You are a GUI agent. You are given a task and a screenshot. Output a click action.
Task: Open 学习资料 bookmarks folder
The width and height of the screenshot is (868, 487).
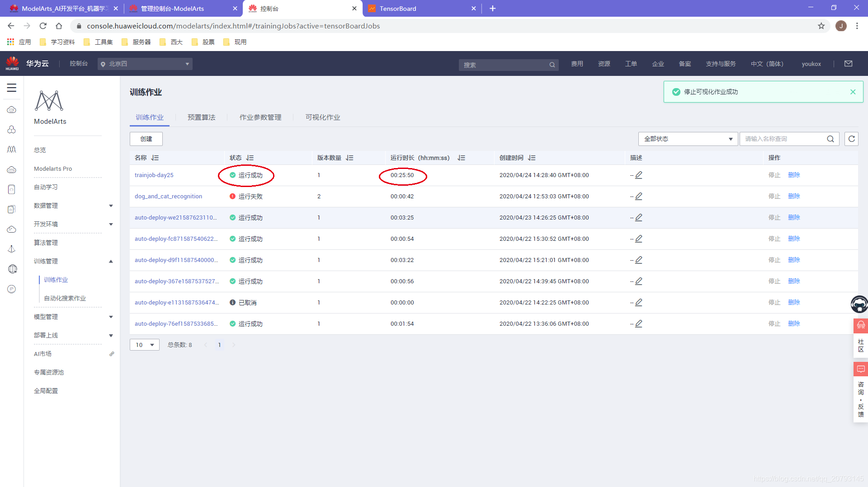[x=57, y=42]
